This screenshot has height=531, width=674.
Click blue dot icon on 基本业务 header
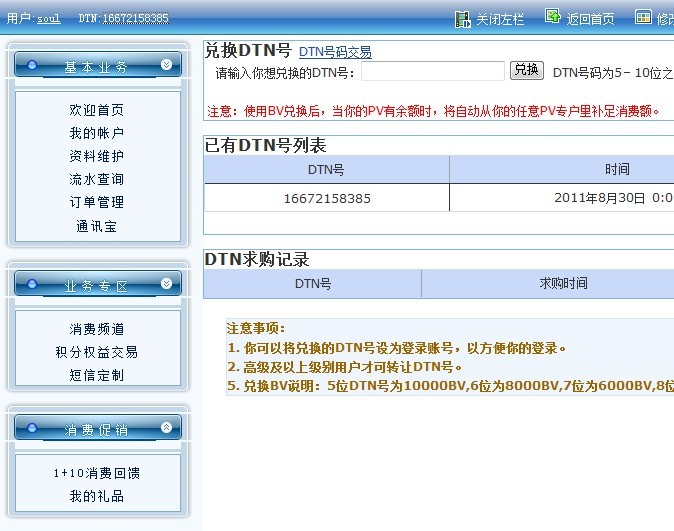coord(32,65)
